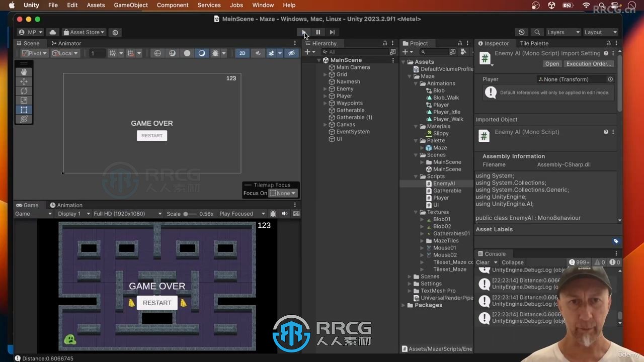Switch to the Tile Palette tab

[534, 43]
